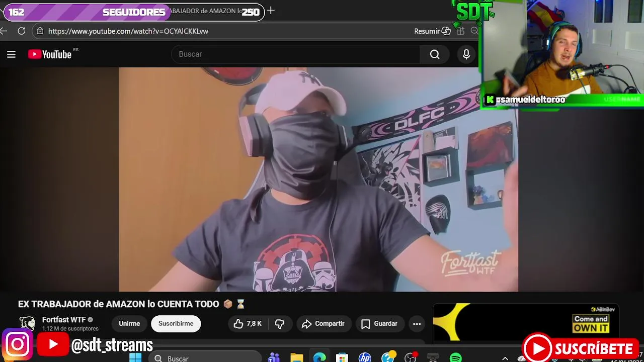Click the magnifier search button next to Buscar
Viewport: 644px width, 362px height.
point(435,54)
